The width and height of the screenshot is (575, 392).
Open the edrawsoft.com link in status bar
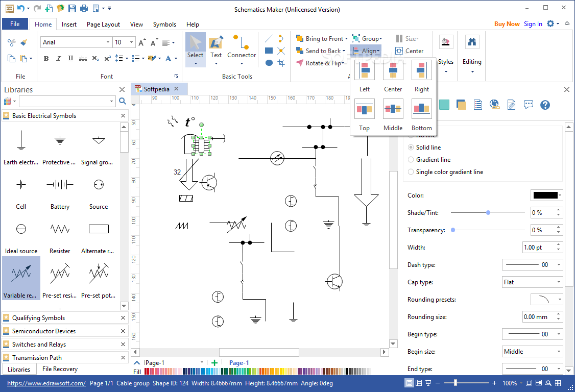(46, 383)
